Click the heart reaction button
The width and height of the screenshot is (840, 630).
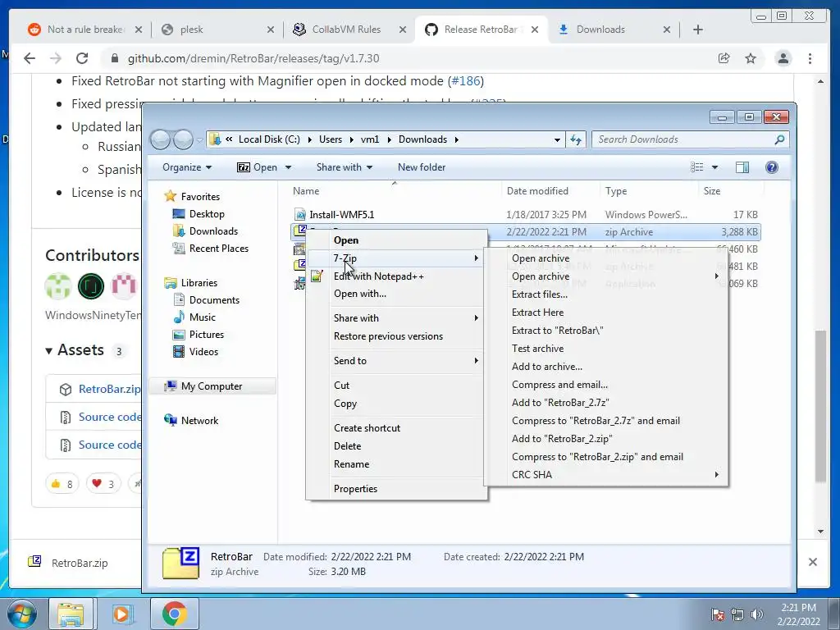(103, 484)
